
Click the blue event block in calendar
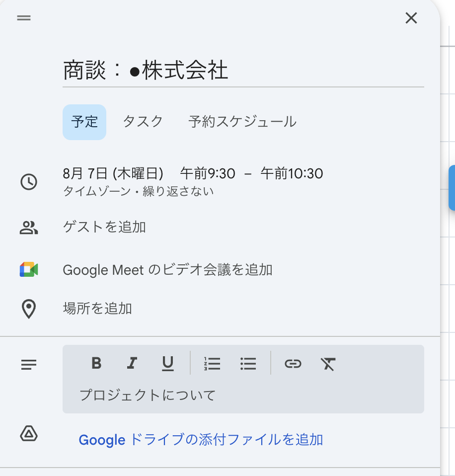coord(452,188)
